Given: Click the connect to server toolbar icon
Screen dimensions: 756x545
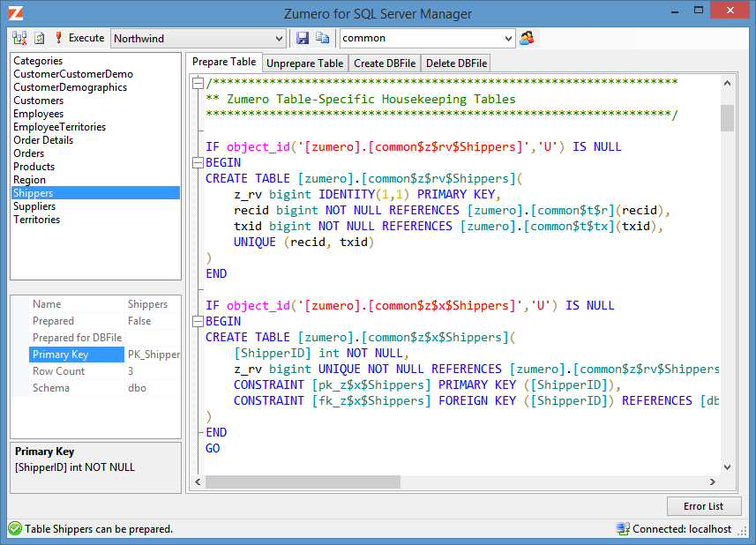Looking at the screenshot, I should point(19,38).
